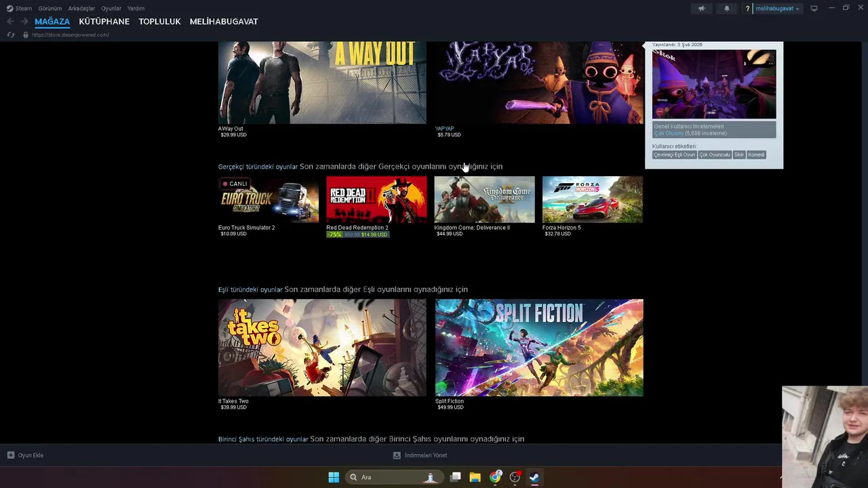Click the -75% Red Dead discount price
The image size is (868, 488).
pos(357,235)
